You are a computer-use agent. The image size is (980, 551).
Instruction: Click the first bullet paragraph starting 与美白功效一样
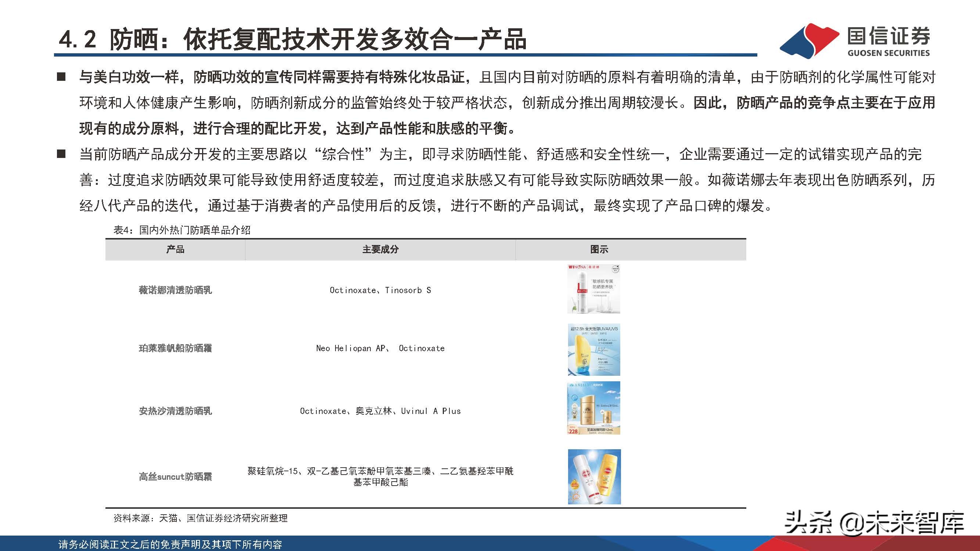tap(507, 103)
